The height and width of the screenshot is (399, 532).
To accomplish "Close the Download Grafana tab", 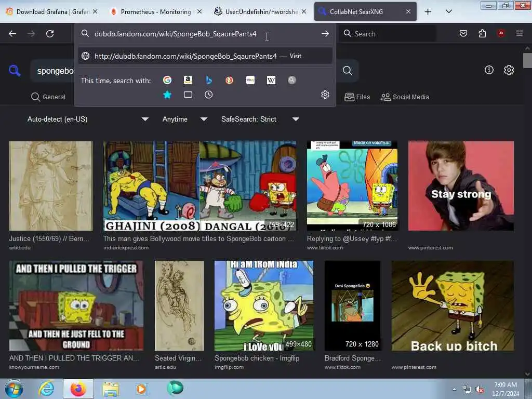I will tap(96, 11).
